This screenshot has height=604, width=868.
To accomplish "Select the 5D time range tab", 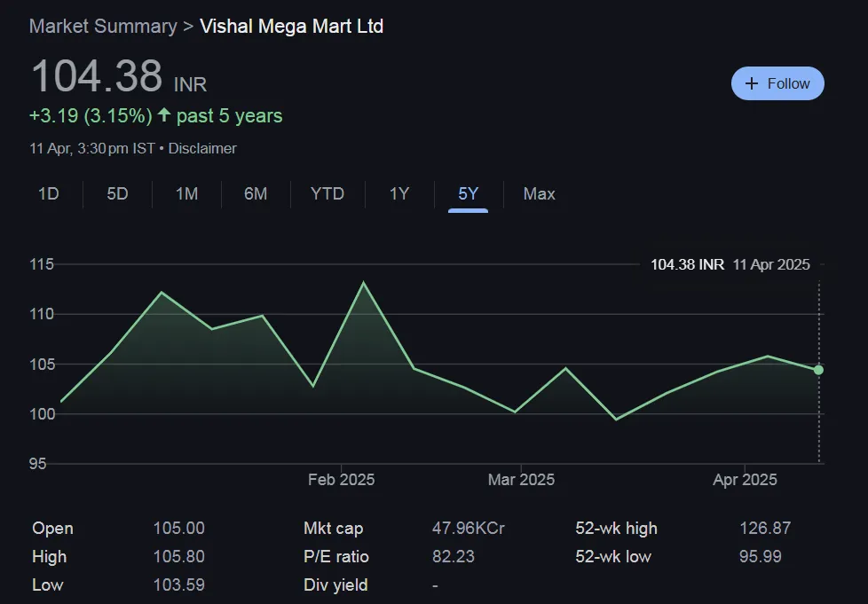I will [117, 193].
